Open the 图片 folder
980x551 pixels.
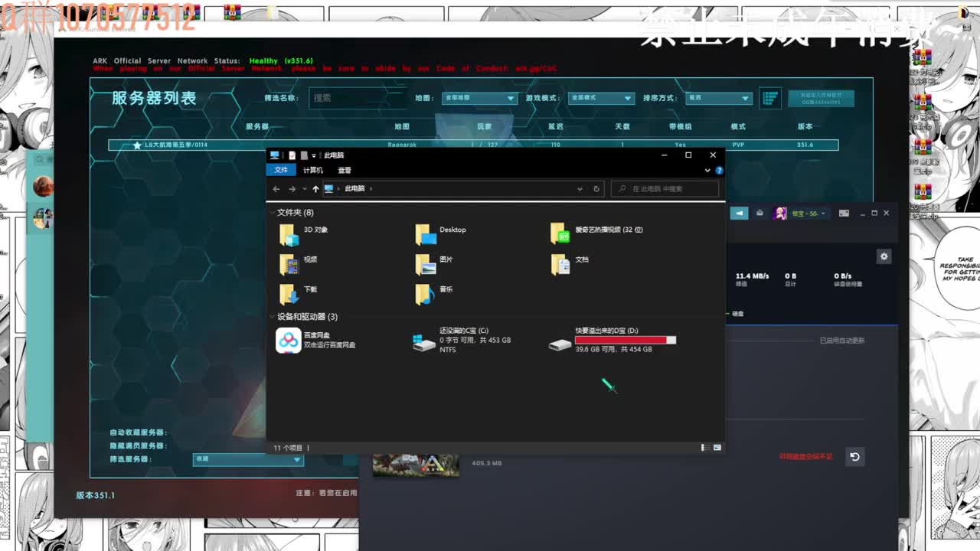coord(425,264)
